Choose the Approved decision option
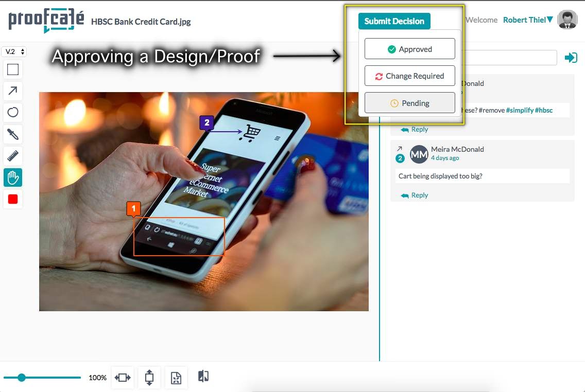Image resolution: width=585 pixels, height=392 pixels. tap(409, 49)
